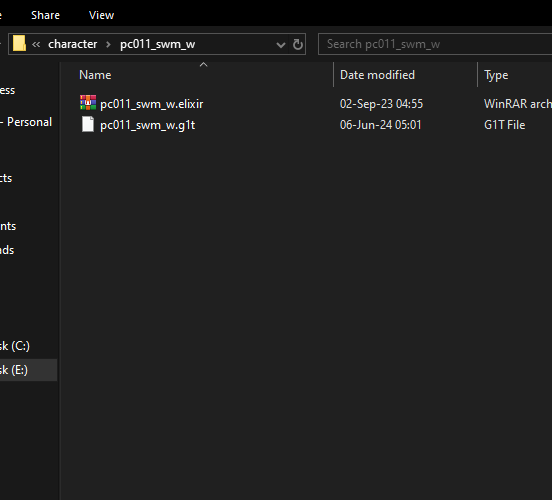Viewport: 552px width, 500px height.
Task: Select file pc011_swm_w.g1t
Action: click(x=148, y=125)
